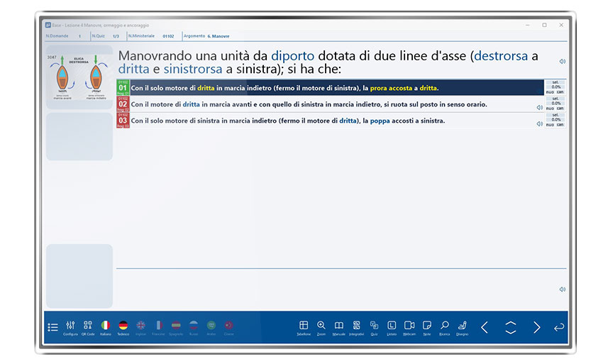Open the list menu at bottom-left
This screenshot has width=603, height=364.
pyautogui.click(x=52, y=327)
